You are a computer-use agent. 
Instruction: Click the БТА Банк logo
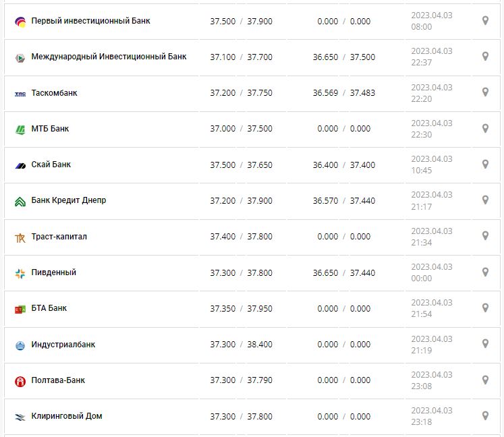pos(20,309)
